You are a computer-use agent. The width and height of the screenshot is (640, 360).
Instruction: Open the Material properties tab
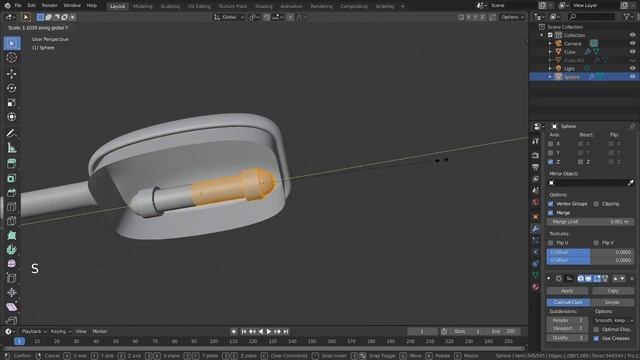tap(536, 287)
